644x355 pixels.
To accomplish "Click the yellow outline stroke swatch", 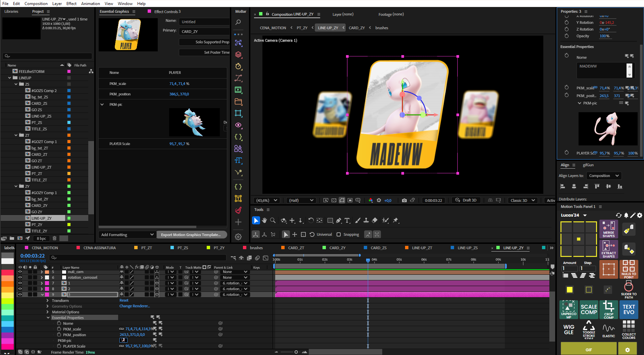I will point(589,290).
